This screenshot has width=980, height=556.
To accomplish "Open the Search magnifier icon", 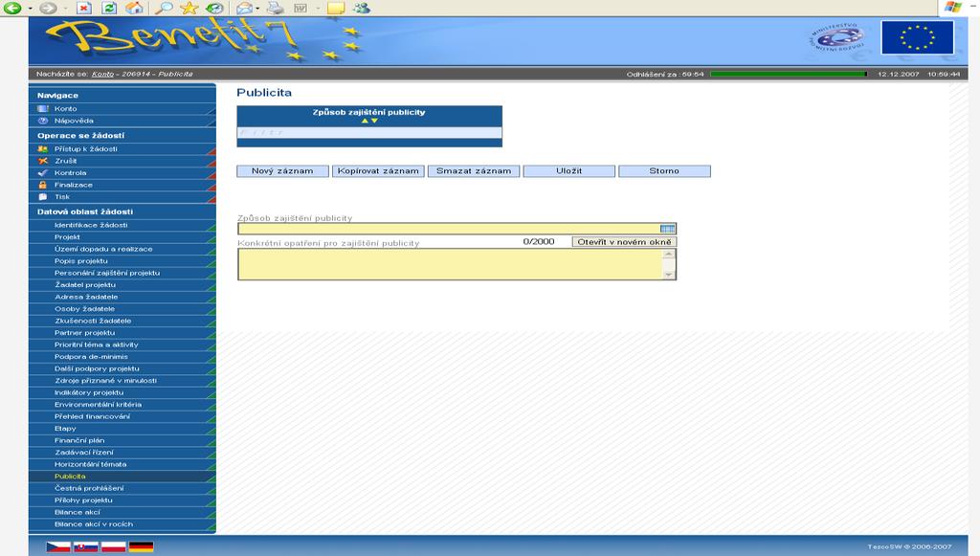I will tap(163, 8).
